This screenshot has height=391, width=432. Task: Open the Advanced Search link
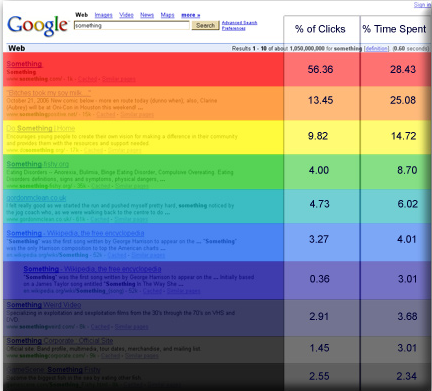click(x=239, y=23)
